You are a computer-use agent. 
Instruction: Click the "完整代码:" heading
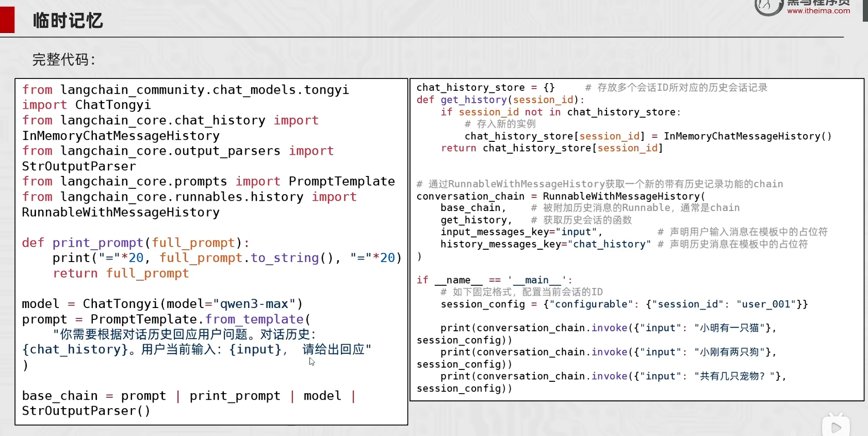[64, 59]
